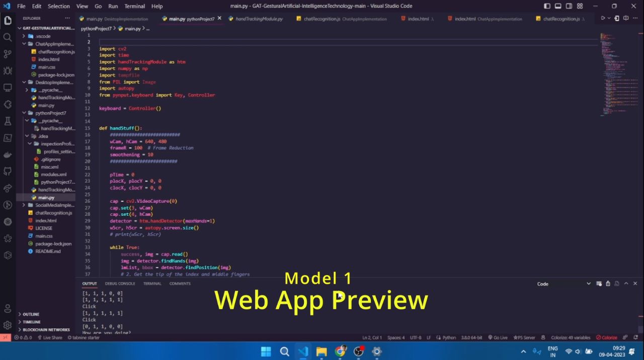
Task: Click Spaces: 4 indentation setting
Action: 395,337
